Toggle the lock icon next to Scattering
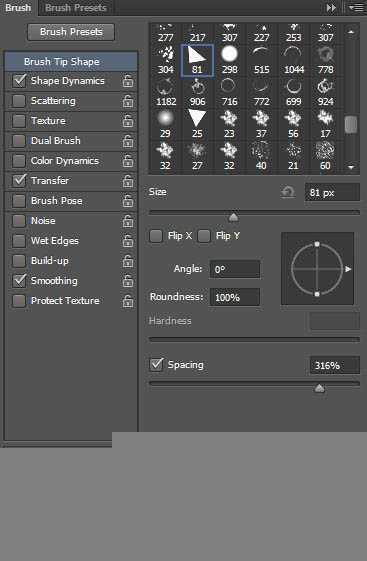This screenshot has width=367, height=561. click(x=128, y=101)
